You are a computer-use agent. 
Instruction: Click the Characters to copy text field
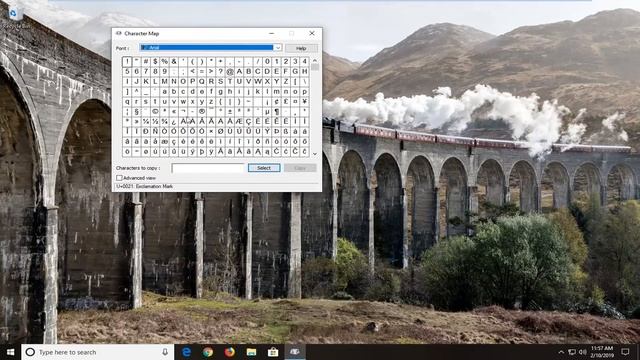pos(208,168)
